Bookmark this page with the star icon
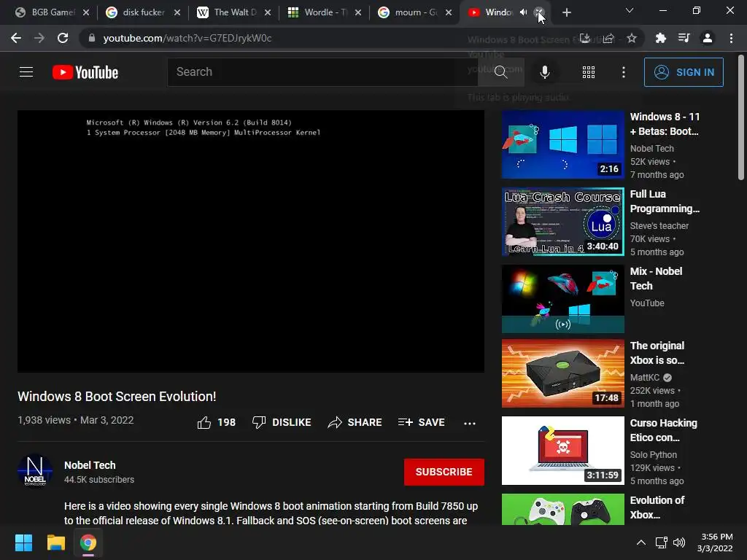This screenshot has height=560, width=747. (632, 38)
